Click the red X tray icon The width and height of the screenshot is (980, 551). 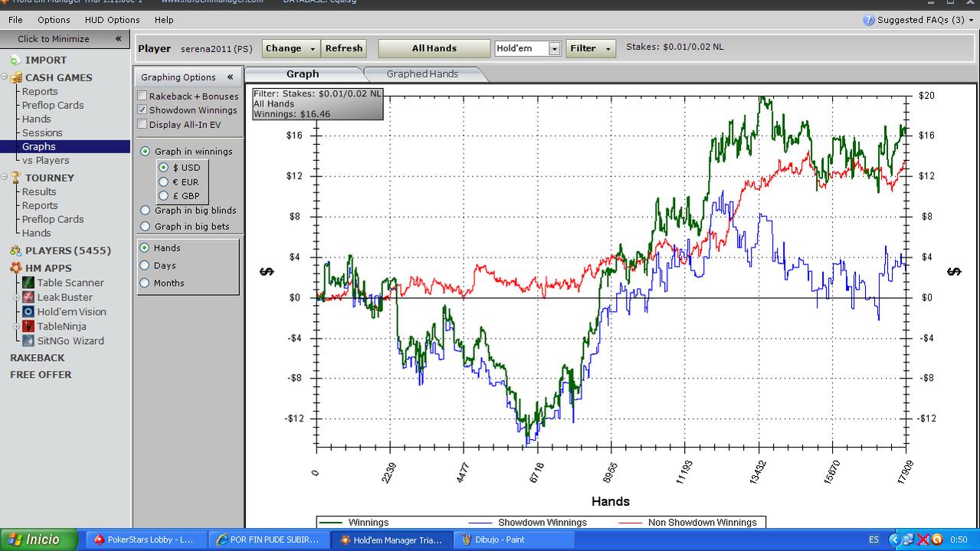pyautogui.click(x=923, y=540)
